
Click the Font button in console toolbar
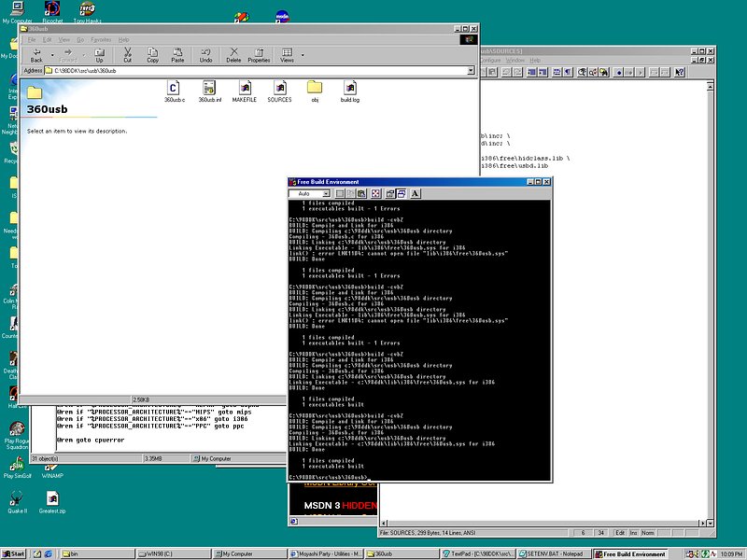(415, 193)
